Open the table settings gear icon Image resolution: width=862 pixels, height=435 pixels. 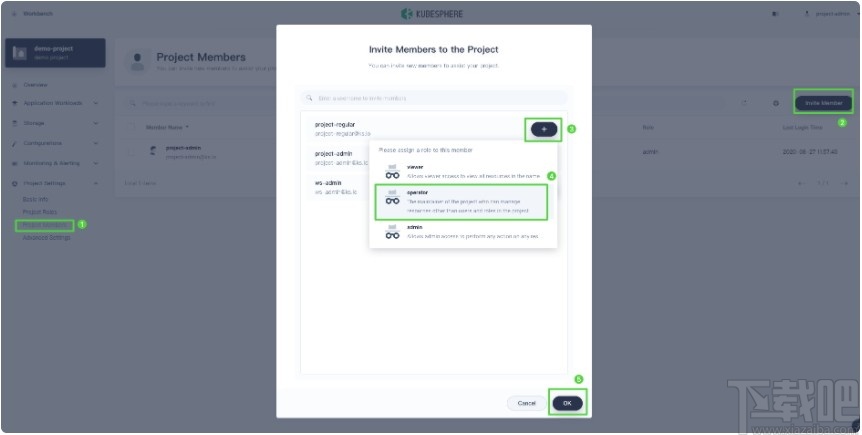pos(775,103)
